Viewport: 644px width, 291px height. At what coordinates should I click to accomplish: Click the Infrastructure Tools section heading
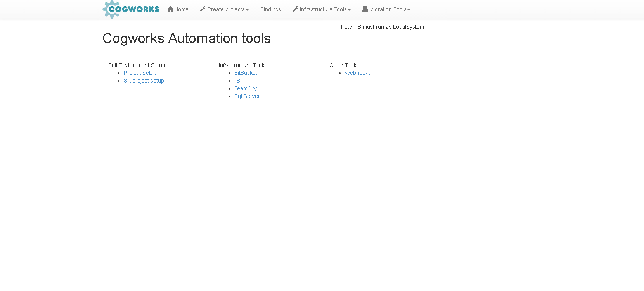click(242, 65)
